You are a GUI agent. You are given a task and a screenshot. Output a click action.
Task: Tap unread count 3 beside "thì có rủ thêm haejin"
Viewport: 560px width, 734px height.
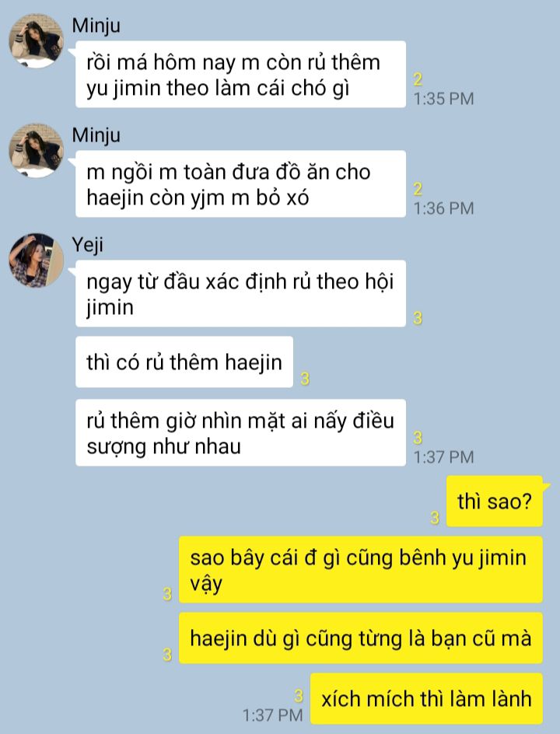coord(305,378)
